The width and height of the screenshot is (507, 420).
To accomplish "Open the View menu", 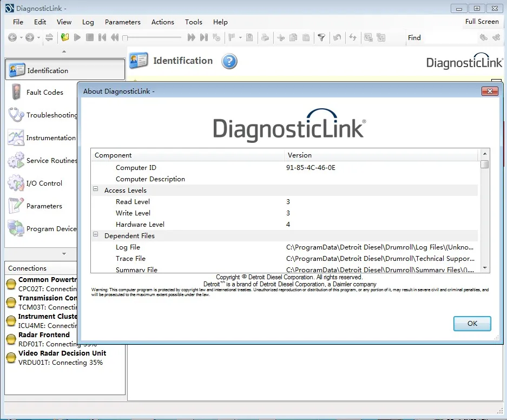I will pyautogui.click(x=64, y=22).
